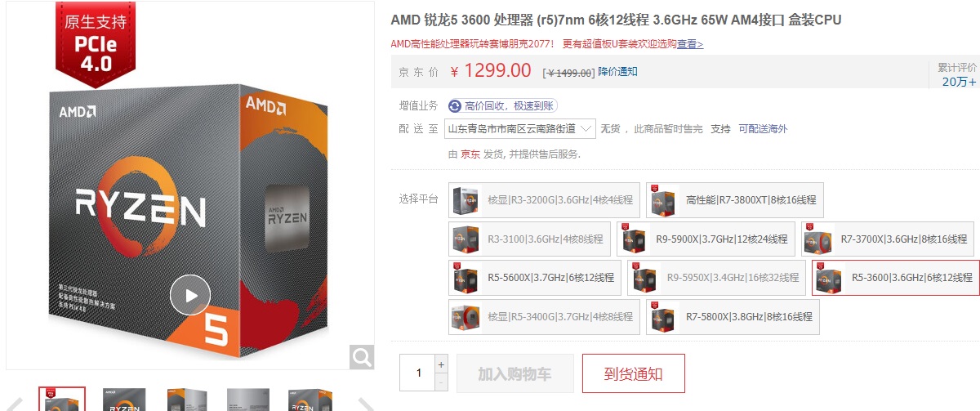Select the R9-5900X 3.7GHz option
The height and width of the screenshot is (411, 980).
coord(706,239)
